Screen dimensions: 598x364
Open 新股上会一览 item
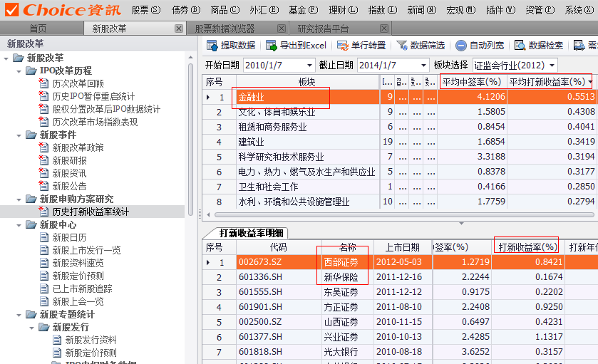click(78, 301)
